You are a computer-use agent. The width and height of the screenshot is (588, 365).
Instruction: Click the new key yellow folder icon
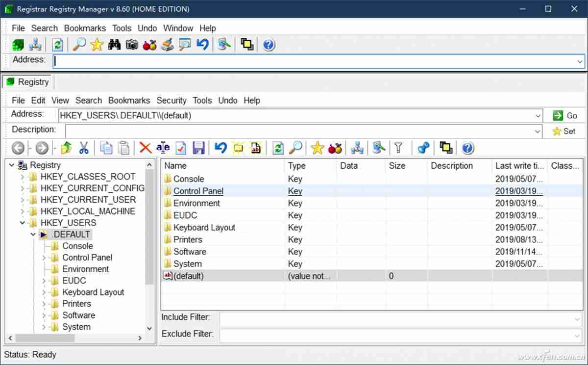[238, 148]
